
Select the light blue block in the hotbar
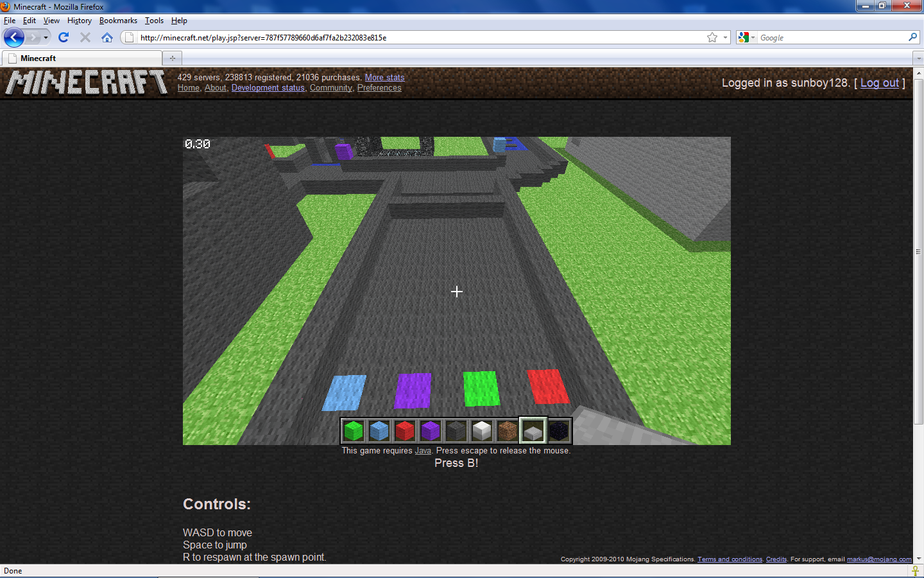pos(379,430)
